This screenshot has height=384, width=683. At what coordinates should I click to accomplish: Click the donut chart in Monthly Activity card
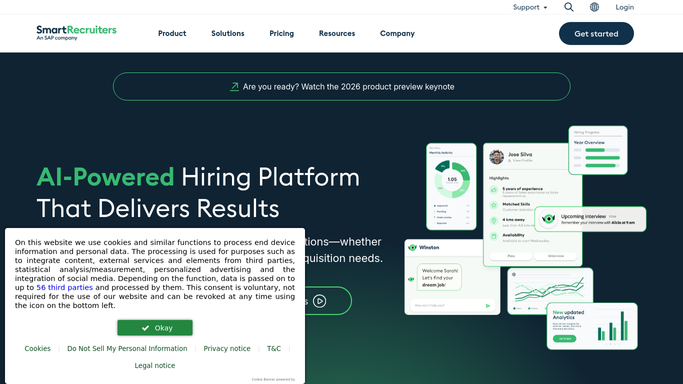point(452,179)
